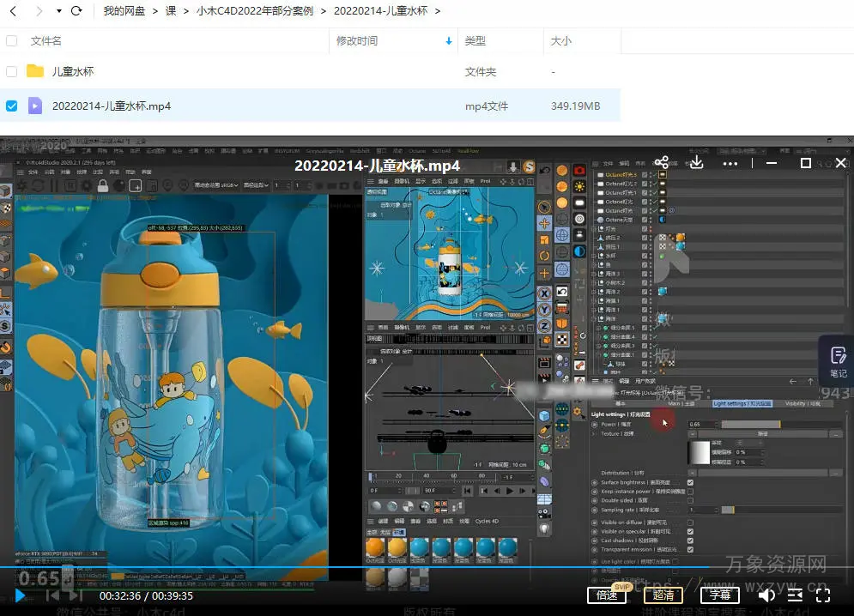Open the 超清 video quality menu
Viewport: 854px width, 616px height.
click(x=663, y=595)
